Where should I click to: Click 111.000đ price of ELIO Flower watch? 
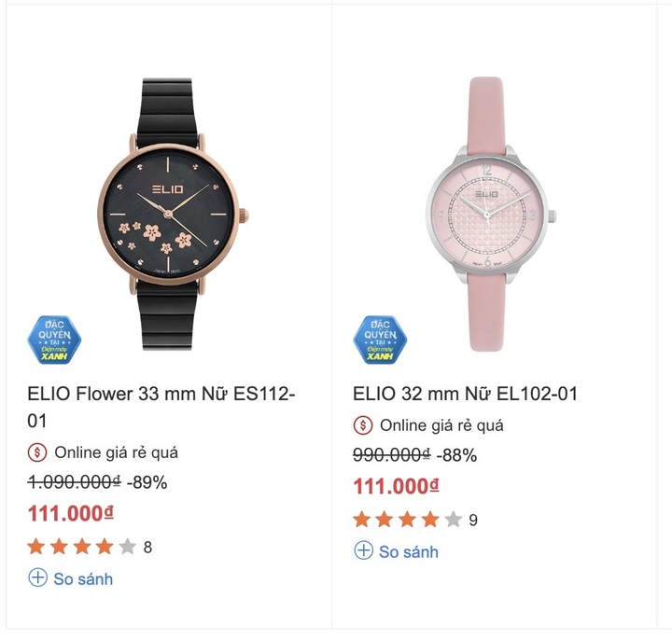[x=71, y=513]
